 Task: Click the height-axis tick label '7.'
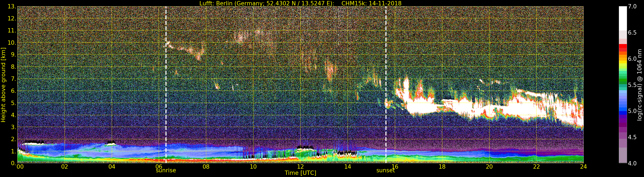coord(14,79)
